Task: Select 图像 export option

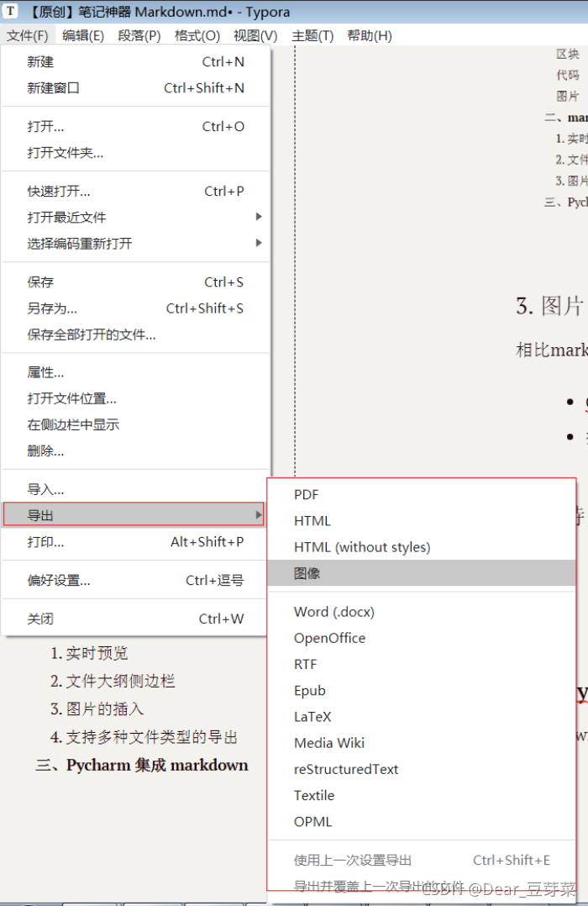Action: (x=422, y=572)
